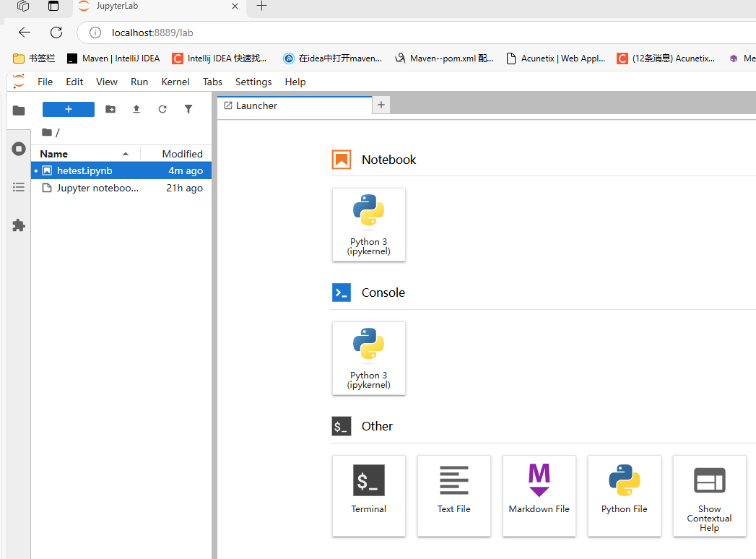
Task: Click the Upload Files icon
Action: [x=136, y=109]
